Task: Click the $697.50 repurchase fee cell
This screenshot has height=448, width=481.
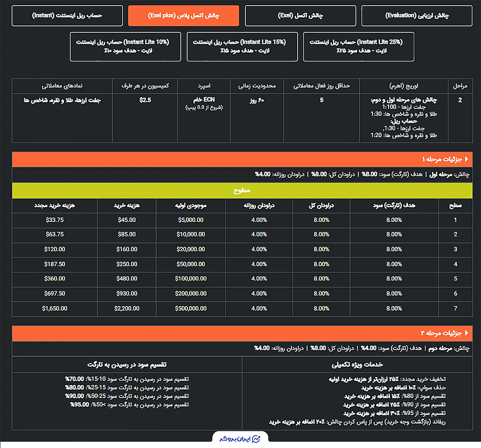Action: (54, 294)
